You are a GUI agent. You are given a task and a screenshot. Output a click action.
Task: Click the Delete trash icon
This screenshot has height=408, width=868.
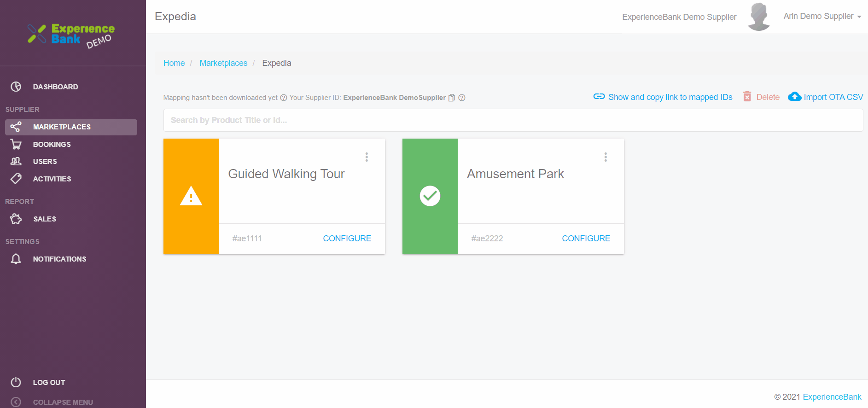[x=747, y=97]
